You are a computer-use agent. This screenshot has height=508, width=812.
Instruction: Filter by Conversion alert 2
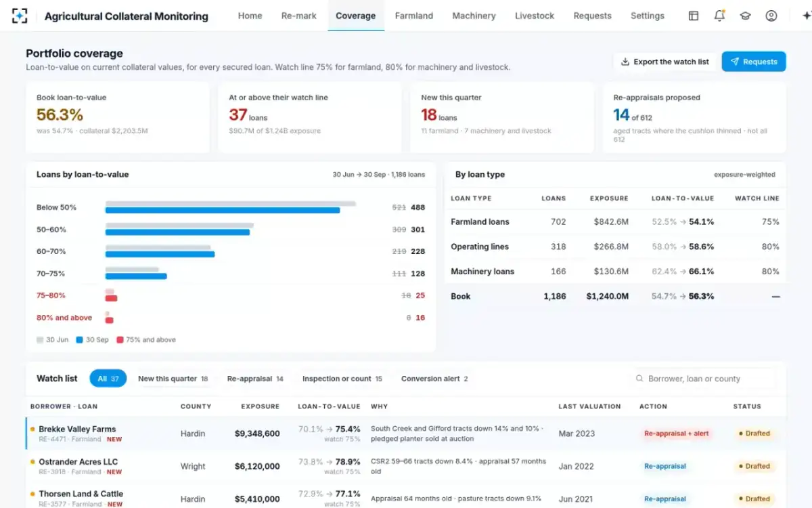pos(434,379)
